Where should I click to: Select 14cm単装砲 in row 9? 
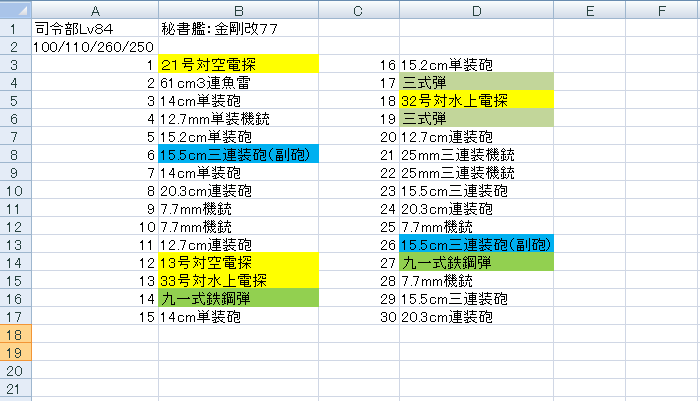tap(238, 172)
